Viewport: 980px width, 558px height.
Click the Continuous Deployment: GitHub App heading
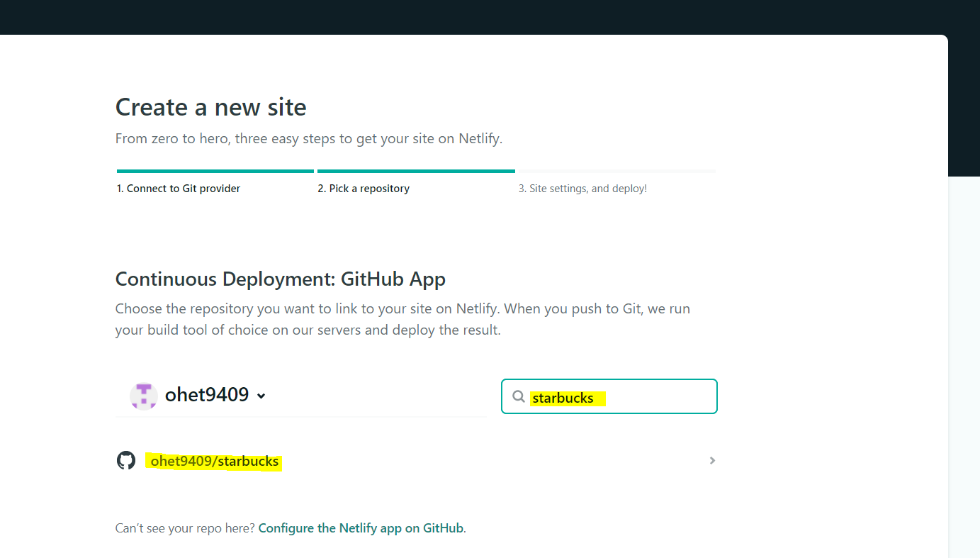pyautogui.click(x=281, y=279)
